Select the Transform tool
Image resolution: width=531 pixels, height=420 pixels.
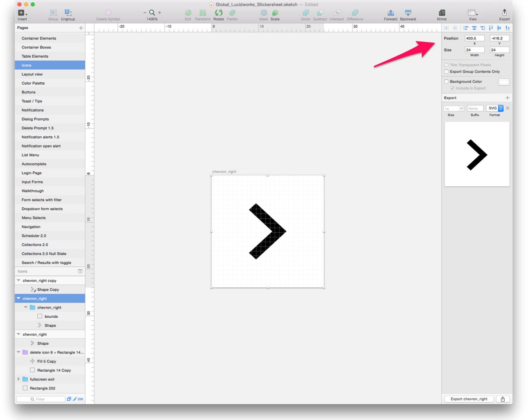(203, 13)
